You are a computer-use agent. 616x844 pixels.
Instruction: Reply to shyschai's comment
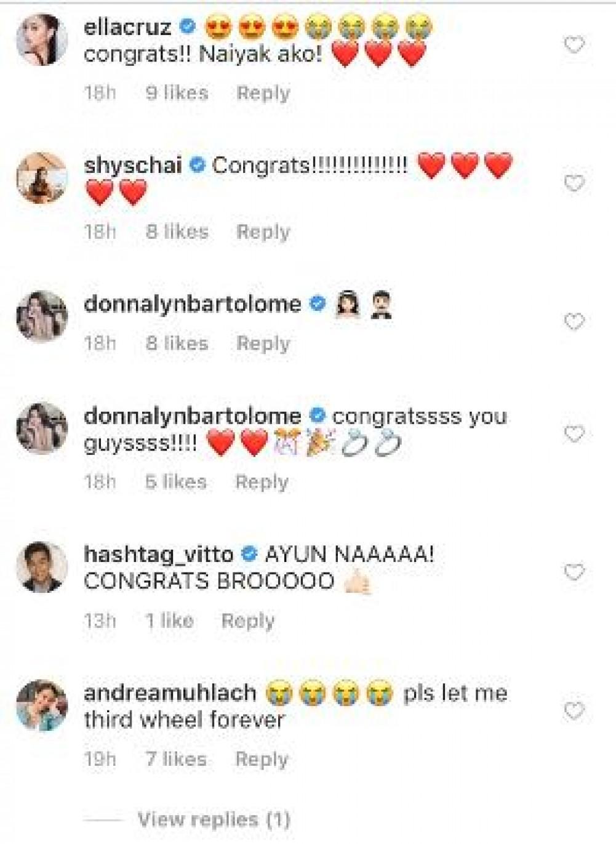263,232
